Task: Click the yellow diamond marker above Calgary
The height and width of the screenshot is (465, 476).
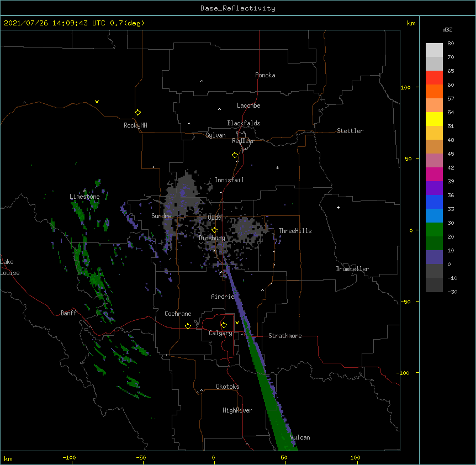Action: point(224,325)
